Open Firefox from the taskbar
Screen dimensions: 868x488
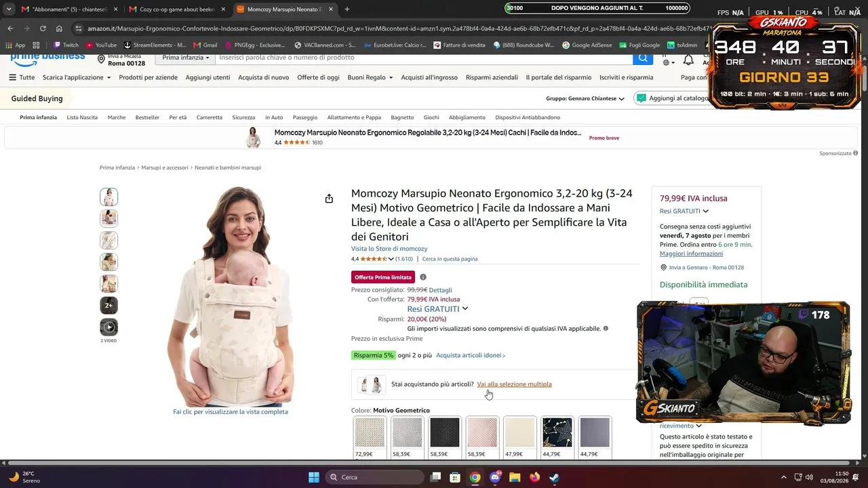pyautogui.click(x=534, y=477)
